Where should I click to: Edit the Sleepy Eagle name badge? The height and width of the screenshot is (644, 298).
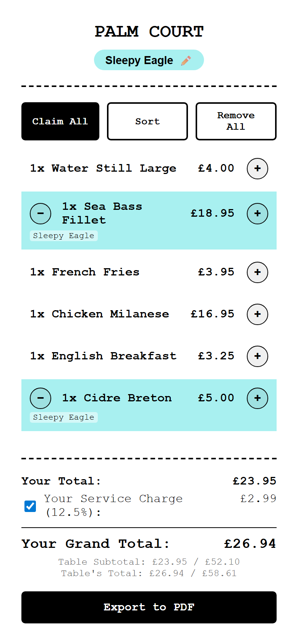139,60
